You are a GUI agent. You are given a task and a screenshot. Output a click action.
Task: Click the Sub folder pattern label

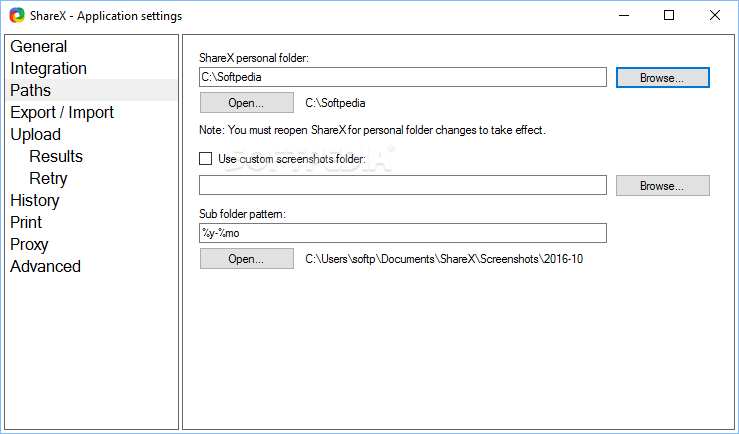[x=242, y=214]
